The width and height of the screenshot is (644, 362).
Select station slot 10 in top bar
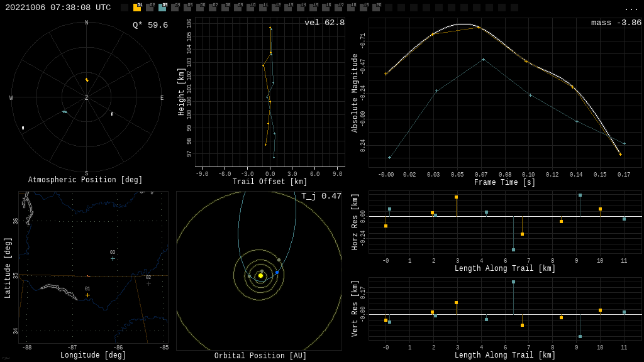point(250,8)
